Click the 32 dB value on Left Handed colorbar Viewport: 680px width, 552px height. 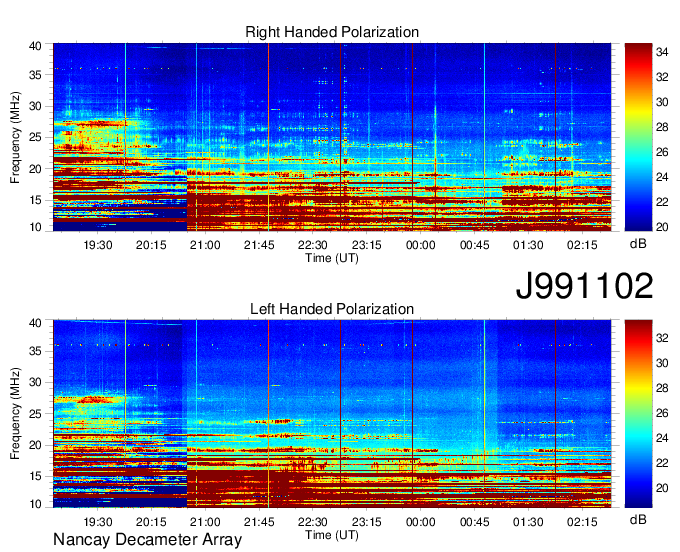click(x=662, y=338)
